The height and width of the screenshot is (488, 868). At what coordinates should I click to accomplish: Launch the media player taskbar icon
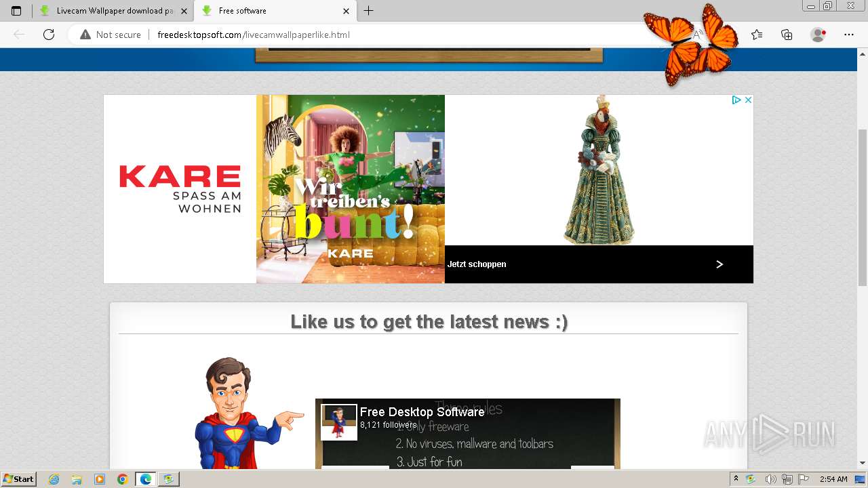[x=100, y=479]
